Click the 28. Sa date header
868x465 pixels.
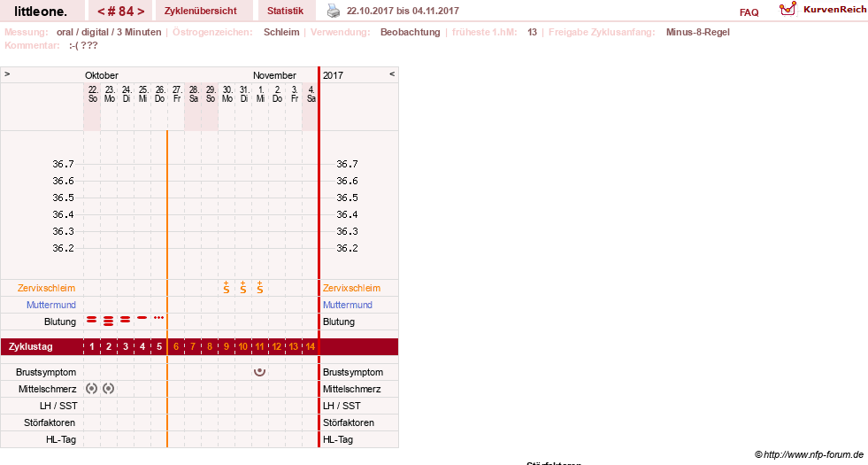point(194,94)
